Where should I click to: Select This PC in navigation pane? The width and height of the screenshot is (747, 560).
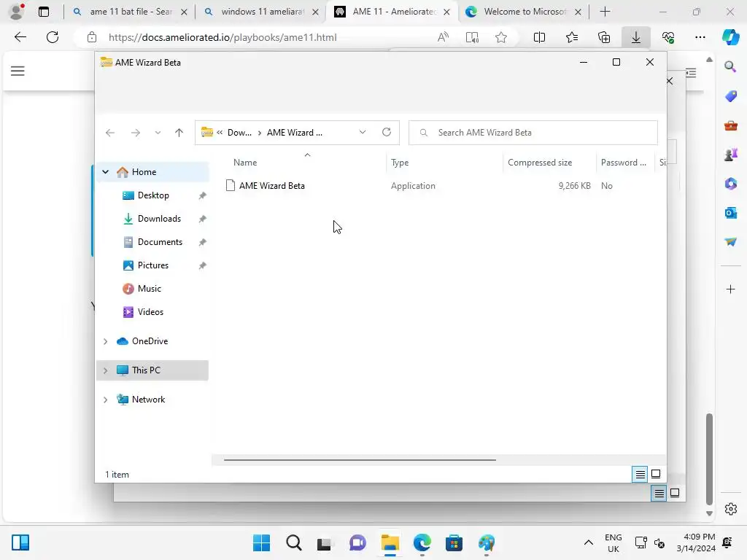146,370
